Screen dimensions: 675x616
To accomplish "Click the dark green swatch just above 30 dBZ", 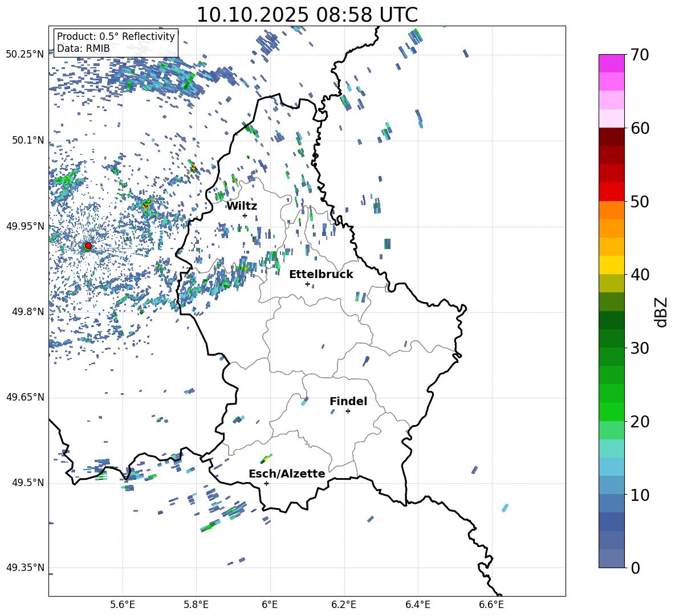I will pos(611,338).
